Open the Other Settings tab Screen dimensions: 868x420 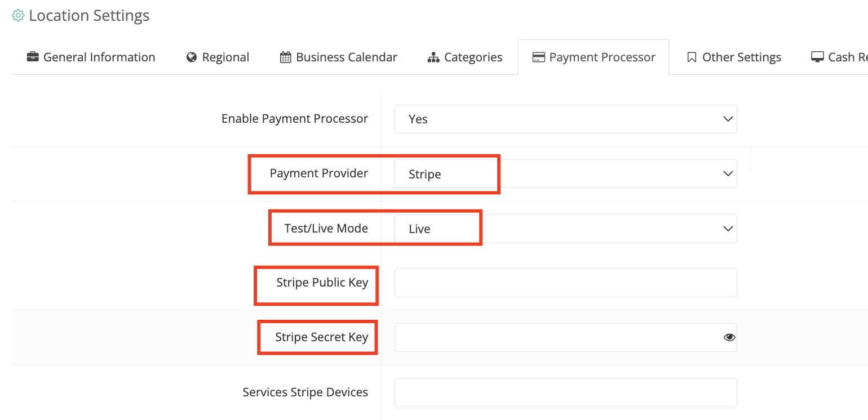(734, 57)
